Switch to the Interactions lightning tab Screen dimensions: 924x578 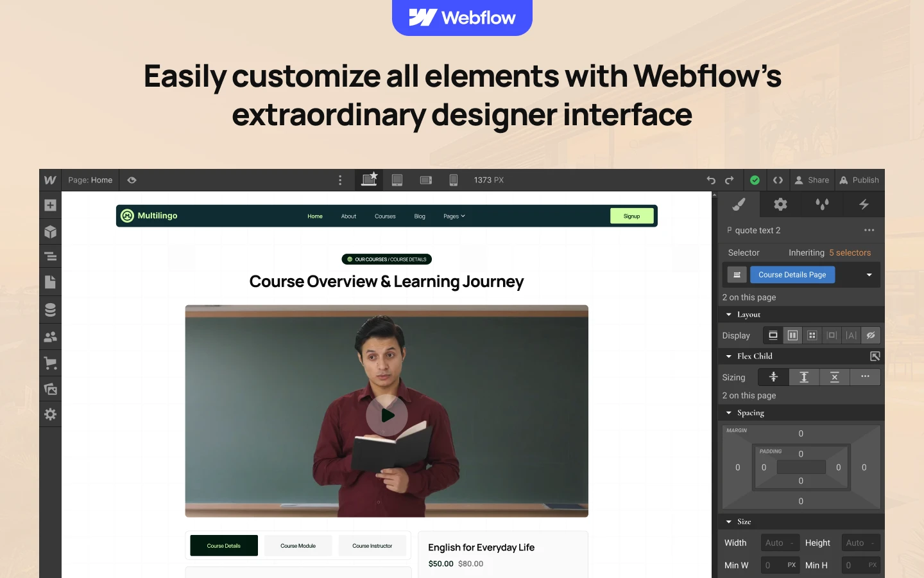pos(864,205)
